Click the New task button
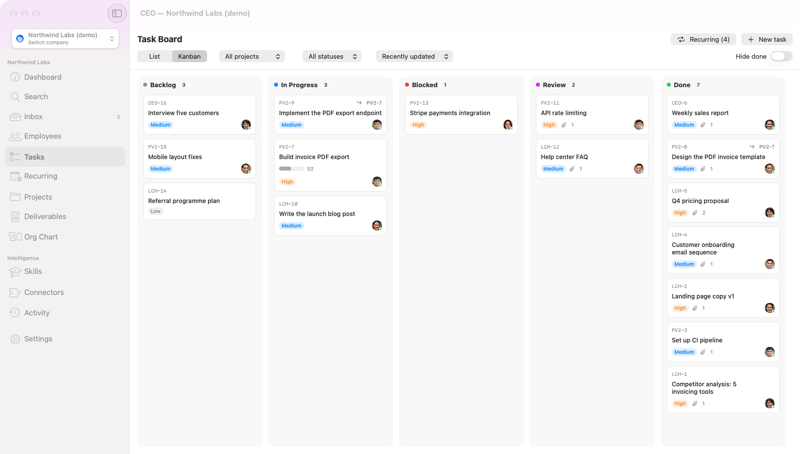The width and height of the screenshot is (800, 454). [x=767, y=39]
